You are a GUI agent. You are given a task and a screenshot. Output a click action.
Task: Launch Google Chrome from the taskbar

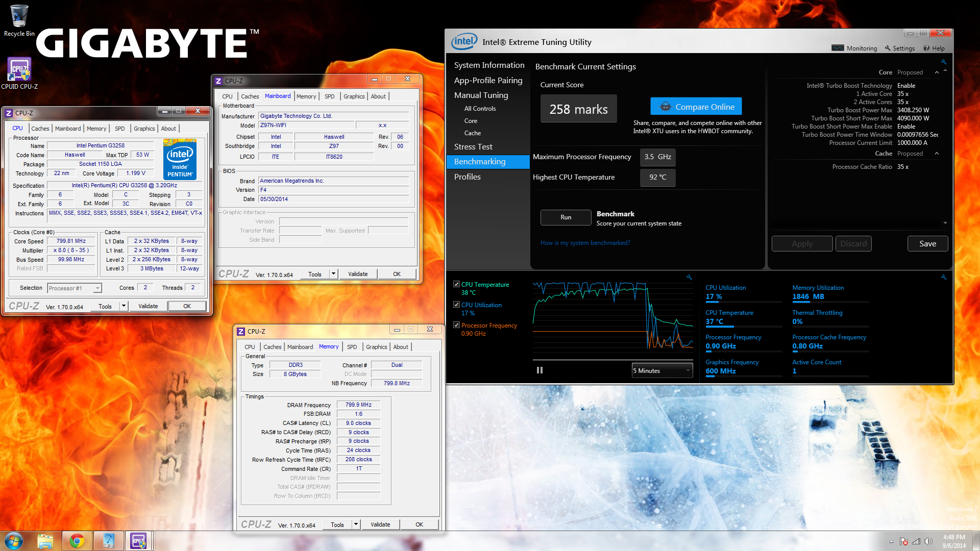[77, 541]
